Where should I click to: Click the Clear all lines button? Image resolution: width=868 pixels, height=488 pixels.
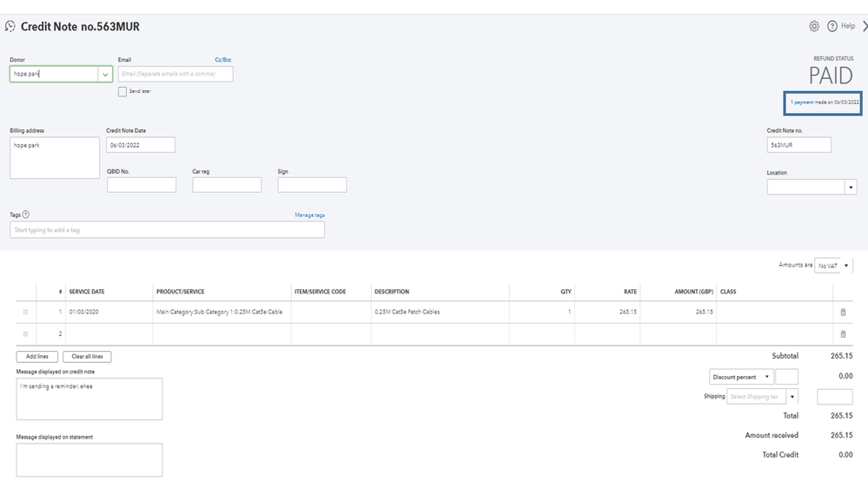(x=88, y=357)
